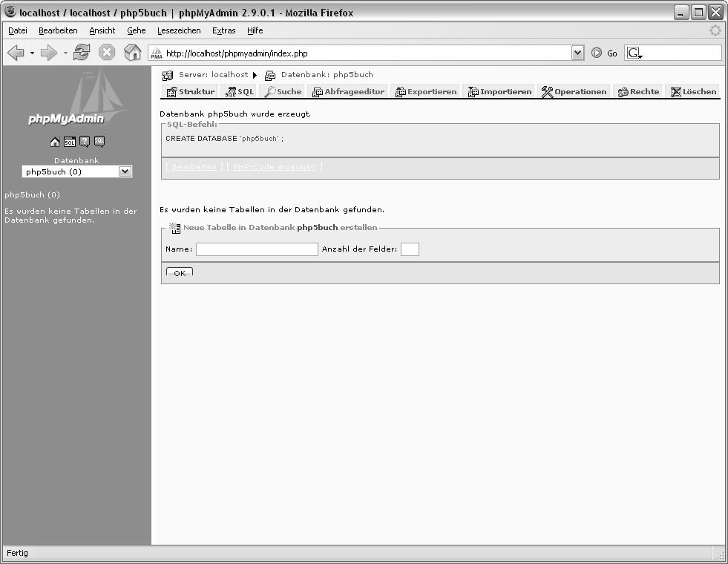Image resolution: width=728 pixels, height=564 pixels.
Task: Click the php5buch (0) sidebar link
Action: point(33,195)
